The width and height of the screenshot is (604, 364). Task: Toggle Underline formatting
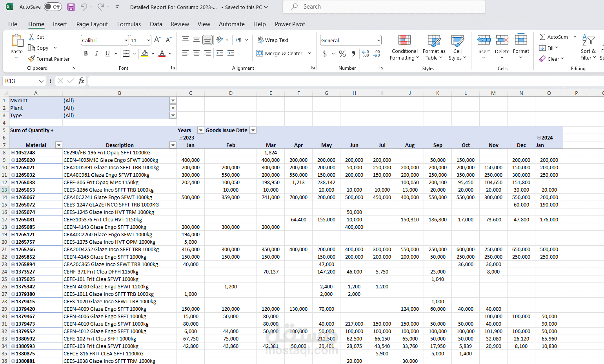107,53
